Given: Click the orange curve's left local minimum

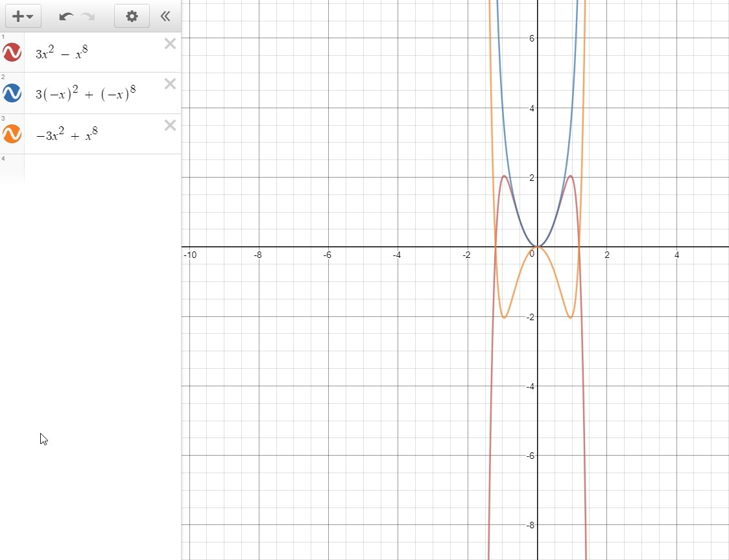Looking at the screenshot, I should click(x=504, y=318).
